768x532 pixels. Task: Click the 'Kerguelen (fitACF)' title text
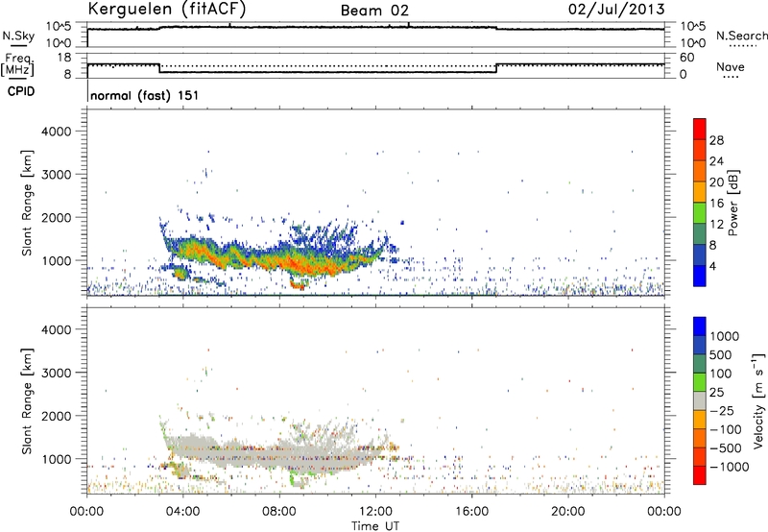coord(167,9)
